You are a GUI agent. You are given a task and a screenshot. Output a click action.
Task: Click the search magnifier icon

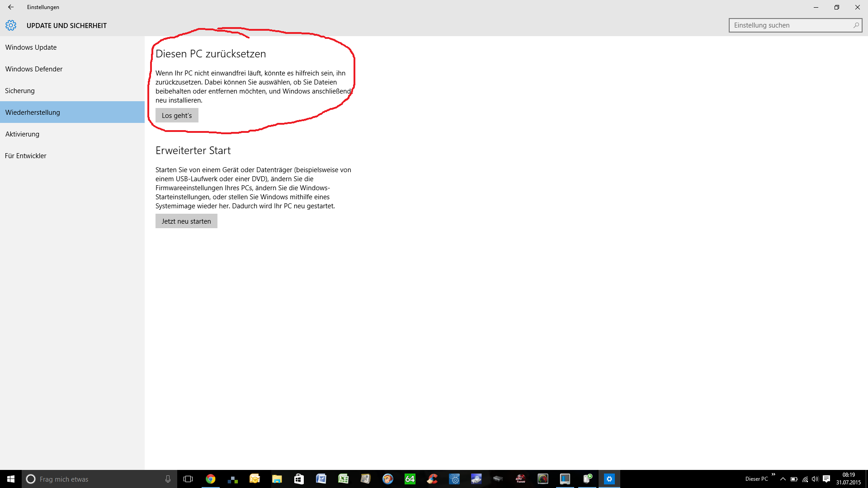coord(856,25)
